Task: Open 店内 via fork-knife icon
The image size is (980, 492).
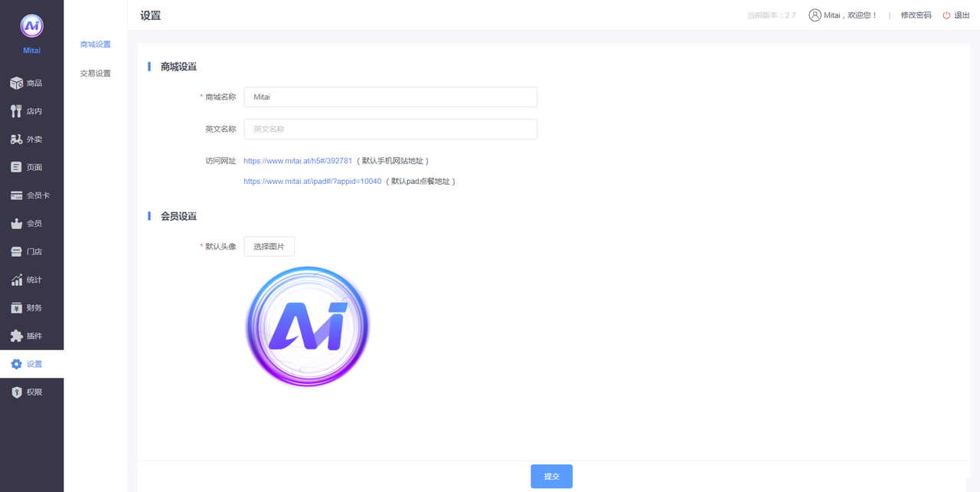Action: [x=16, y=111]
